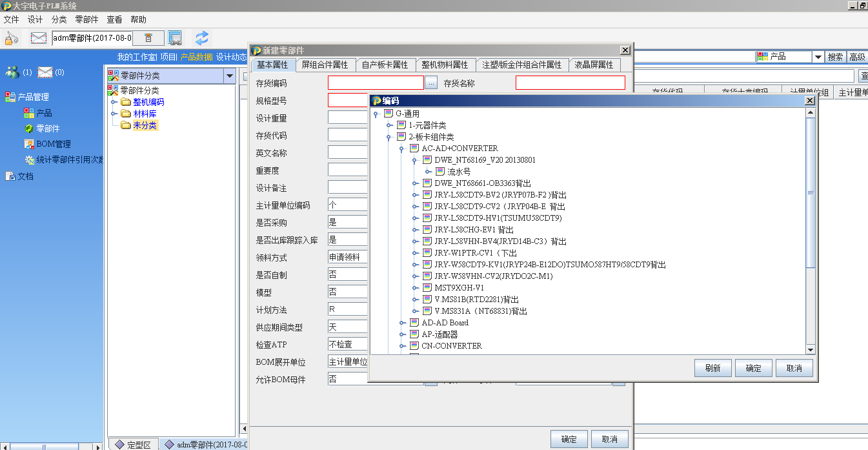Screen dimensions: 868x450
Task: Click 确定 in 新建零部件 dialog
Action: [569, 439]
